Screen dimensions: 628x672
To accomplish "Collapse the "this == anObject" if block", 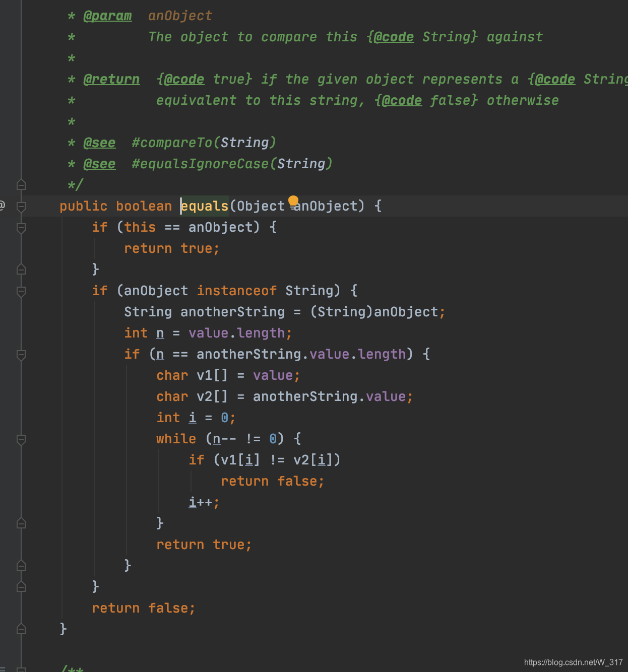I will tap(21, 227).
